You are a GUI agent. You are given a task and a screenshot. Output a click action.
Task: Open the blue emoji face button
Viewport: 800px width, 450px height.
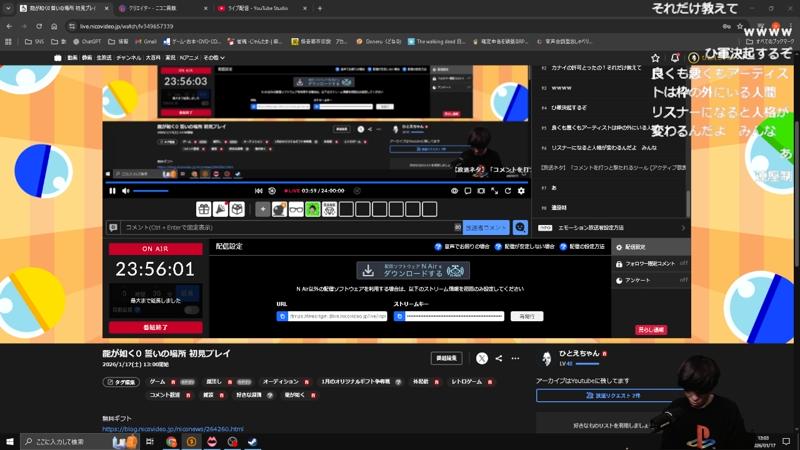(520, 228)
